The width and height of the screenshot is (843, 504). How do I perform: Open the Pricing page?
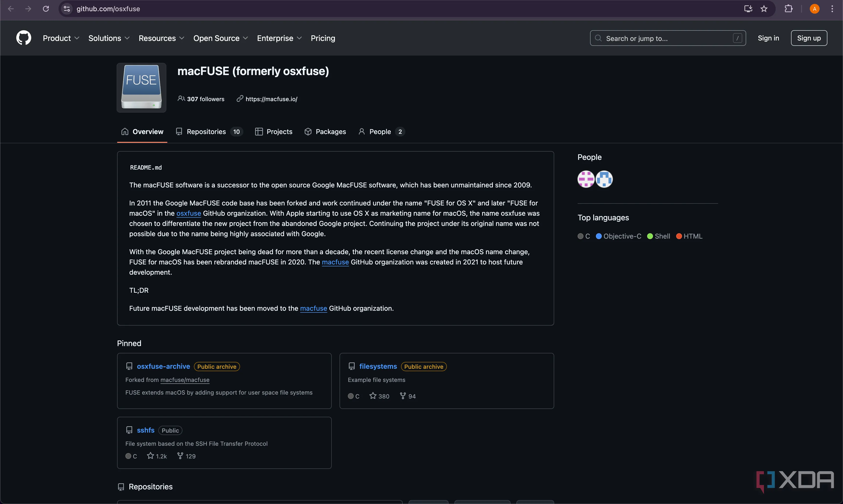(x=323, y=38)
